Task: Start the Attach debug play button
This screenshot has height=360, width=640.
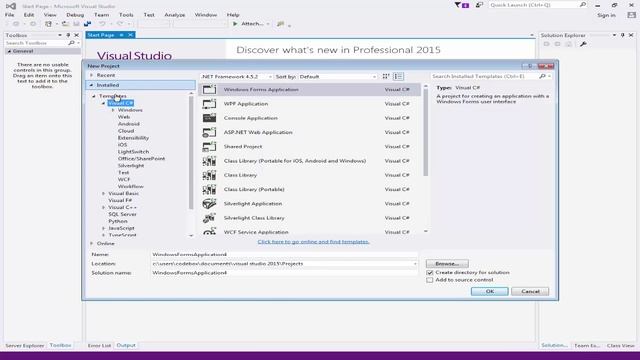Action: tap(235, 24)
